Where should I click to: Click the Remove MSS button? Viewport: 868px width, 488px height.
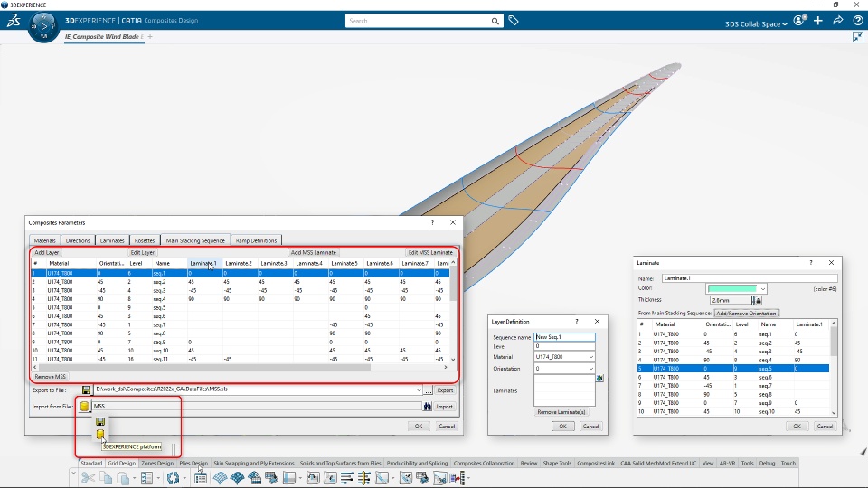[50, 377]
